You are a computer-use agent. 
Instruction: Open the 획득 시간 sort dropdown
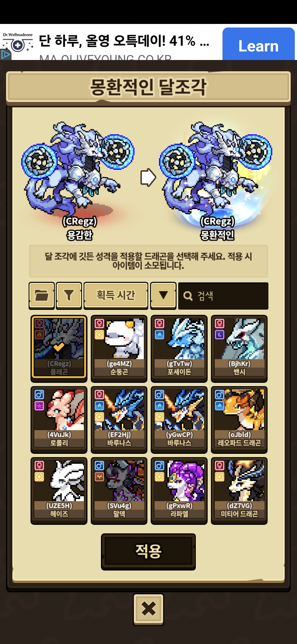(116, 296)
